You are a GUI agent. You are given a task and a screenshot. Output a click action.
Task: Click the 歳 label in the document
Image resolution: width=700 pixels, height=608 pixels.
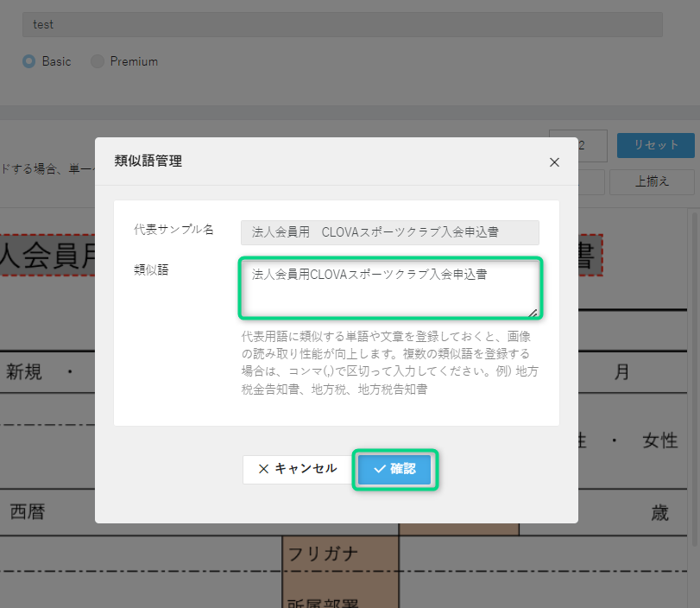(659, 512)
